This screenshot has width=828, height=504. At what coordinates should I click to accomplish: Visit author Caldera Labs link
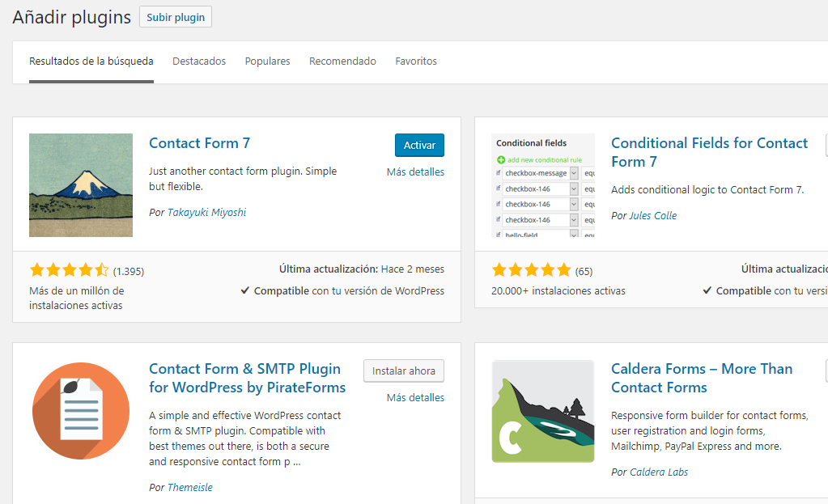point(659,472)
